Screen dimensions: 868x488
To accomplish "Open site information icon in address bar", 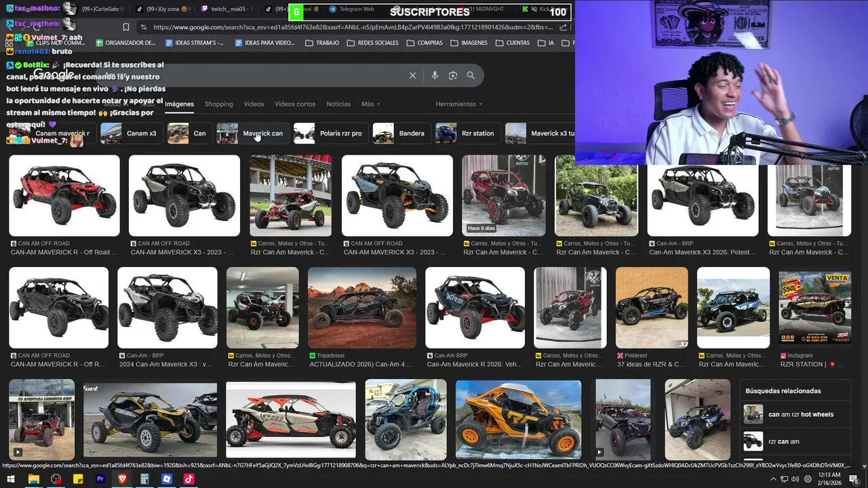I will [x=143, y=27].
